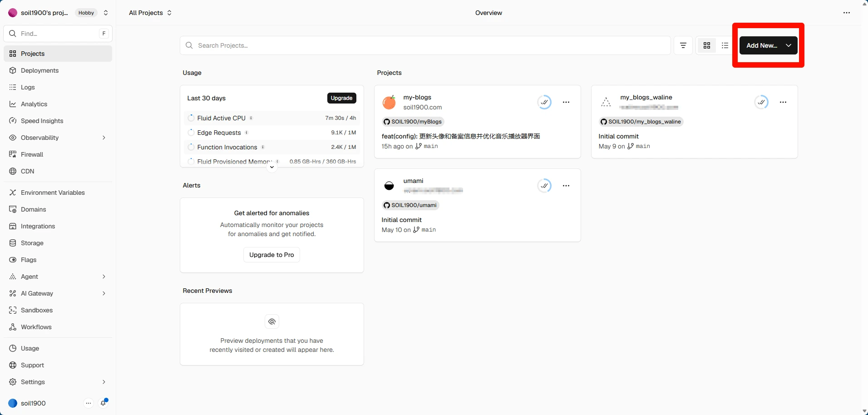868x415 pixels.
Task: Show info for Edge Requests
Action: (x=247, y=133)
